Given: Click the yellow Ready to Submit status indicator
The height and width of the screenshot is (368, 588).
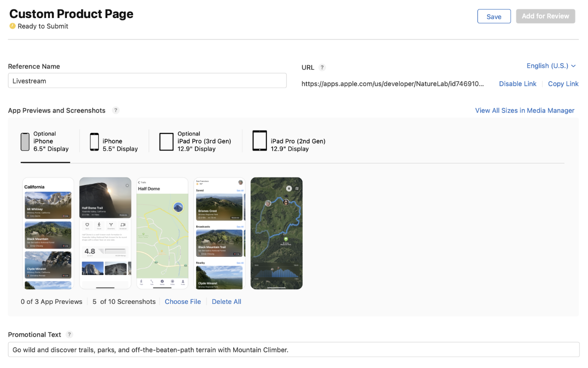Looking at the screenshot, I should 12,26.
